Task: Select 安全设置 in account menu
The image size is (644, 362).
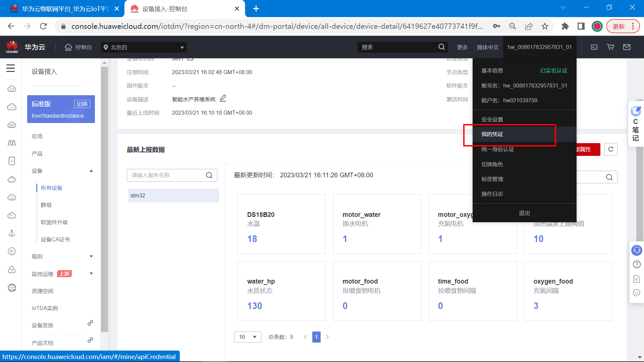Action: point(492,120)
